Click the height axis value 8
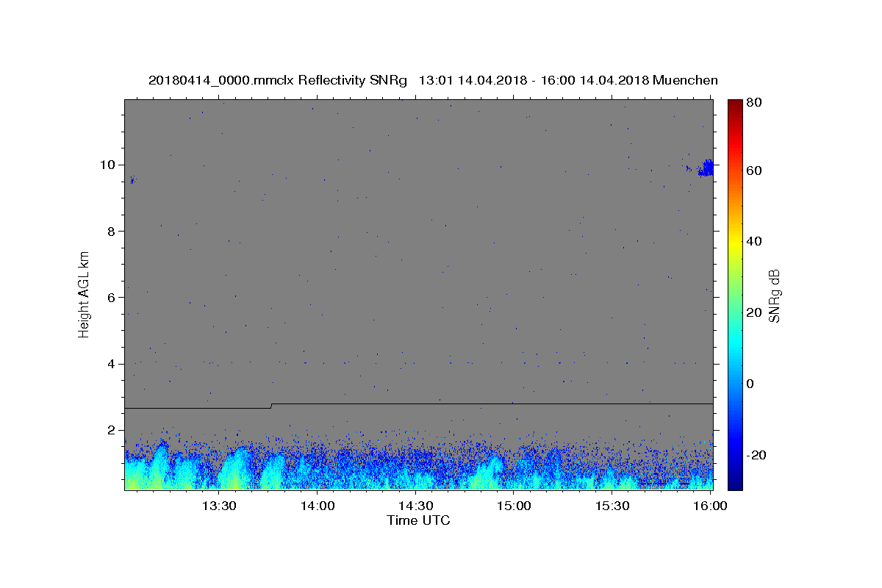Viewport: 882px width, 588px height. pyautogui.click(x=113, y=232)
